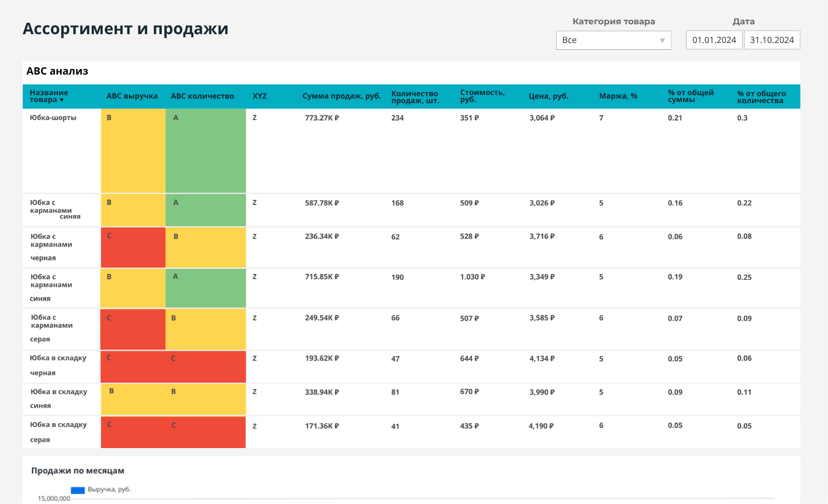
Task: Click the ABC анализ section title
Action: tap(58, 71)
